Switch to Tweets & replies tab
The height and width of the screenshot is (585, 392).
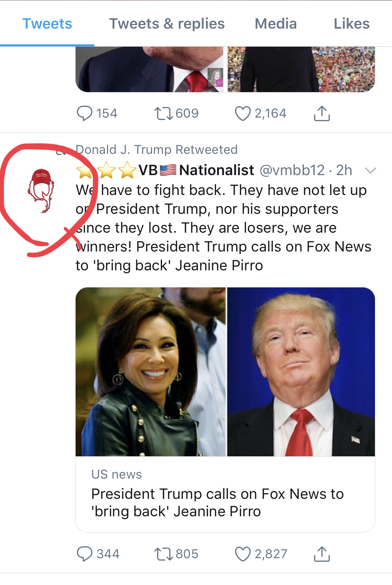(x=167, y=24)
